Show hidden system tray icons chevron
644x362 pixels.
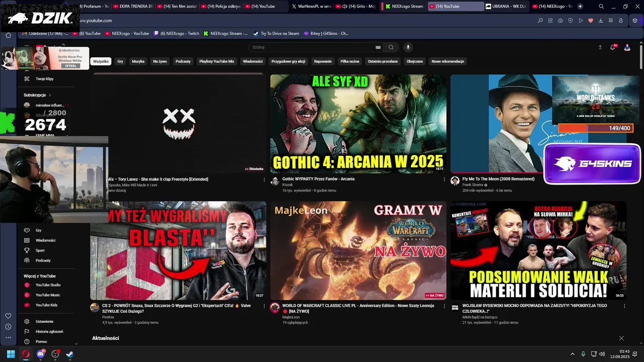pos(572,354)
